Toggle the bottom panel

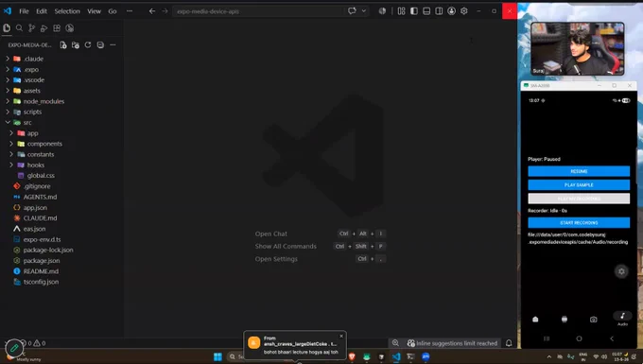(x=426, y=11)
